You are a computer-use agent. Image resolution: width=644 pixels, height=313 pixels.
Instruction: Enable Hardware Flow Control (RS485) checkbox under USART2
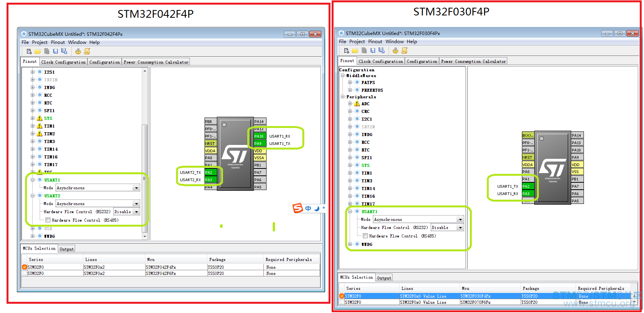[48, 220]
